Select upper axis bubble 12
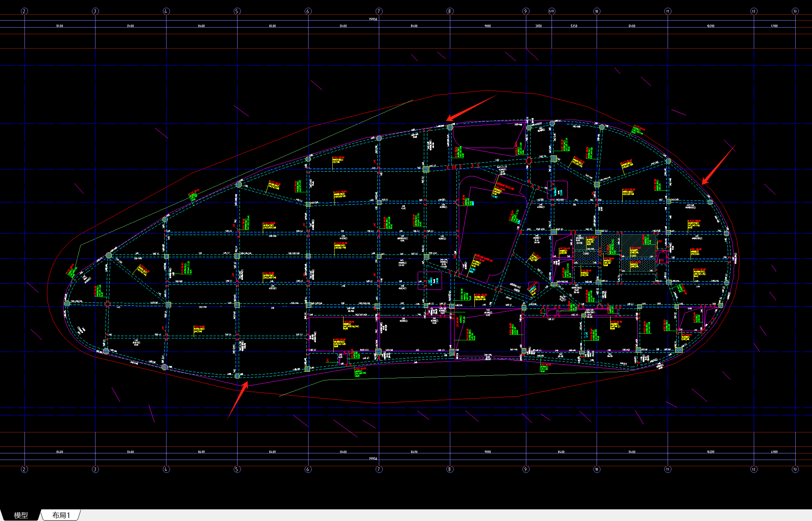Viewport: 812px width, 521px height. click(x=754, y=11)
